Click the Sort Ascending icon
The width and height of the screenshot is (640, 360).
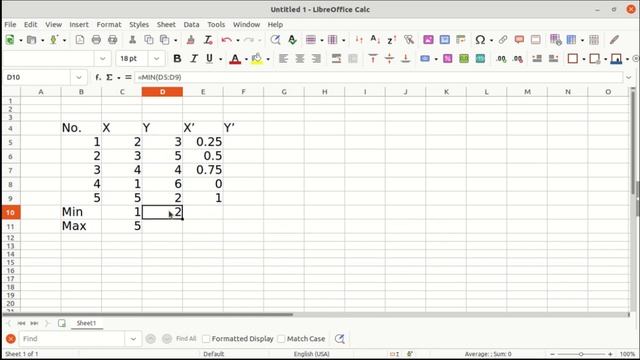[x=375, y=40]
